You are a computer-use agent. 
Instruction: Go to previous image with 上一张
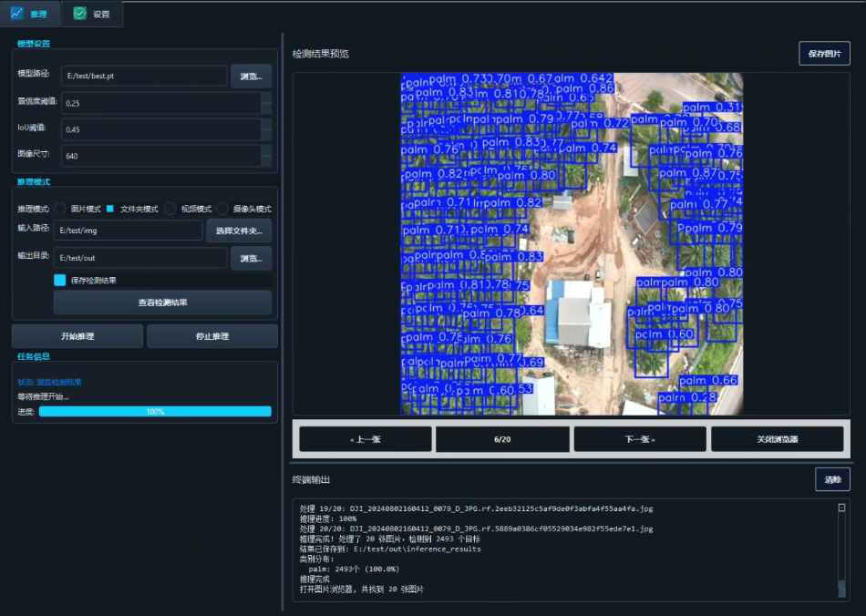coord(365,439)
